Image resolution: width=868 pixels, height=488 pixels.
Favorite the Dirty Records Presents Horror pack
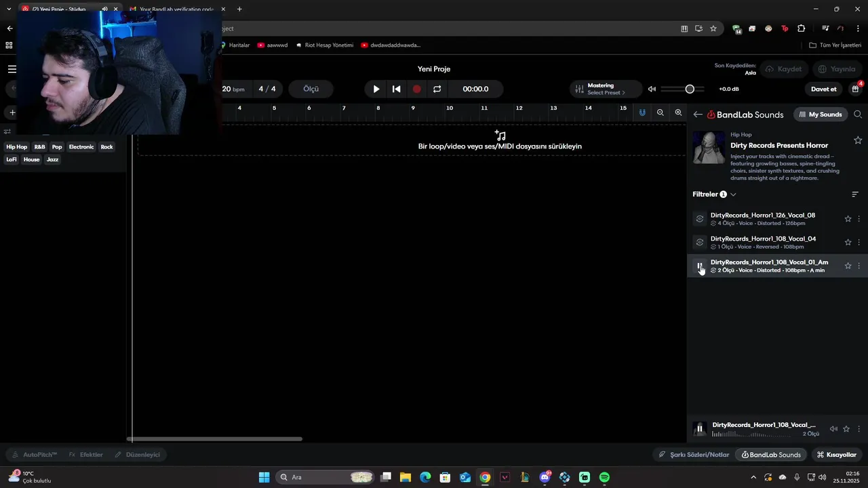[x=858, y=140]
